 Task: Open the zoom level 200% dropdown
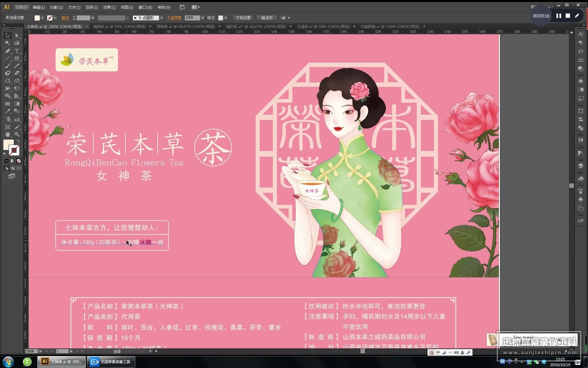[40, 351]
